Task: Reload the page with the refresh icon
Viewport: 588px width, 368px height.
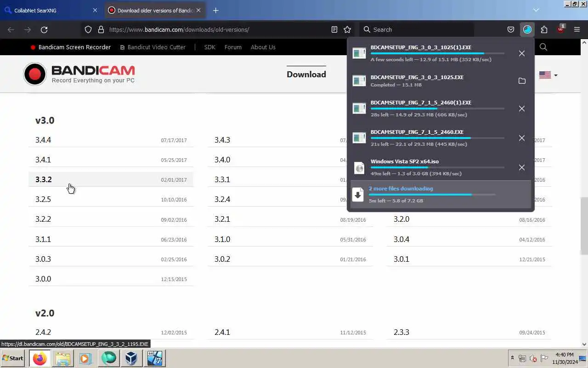Action: click(x=44, y=29)
